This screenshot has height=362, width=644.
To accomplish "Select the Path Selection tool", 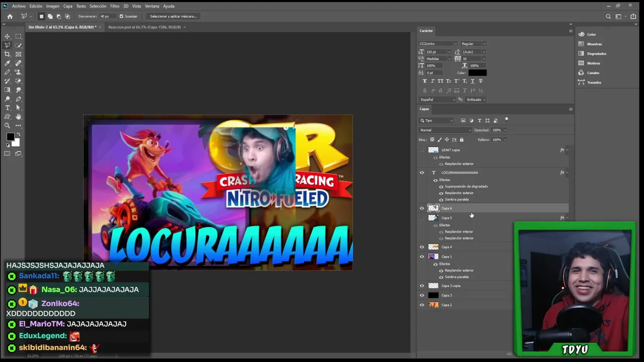I will pyautogui.click(x=19, y=108).
